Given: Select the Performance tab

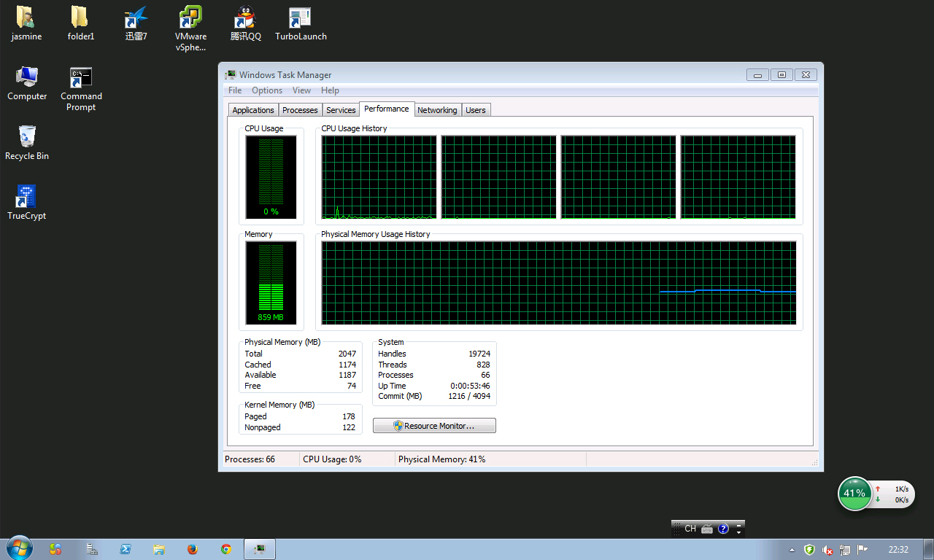Looking at the screenshot, I should point(387,109).
